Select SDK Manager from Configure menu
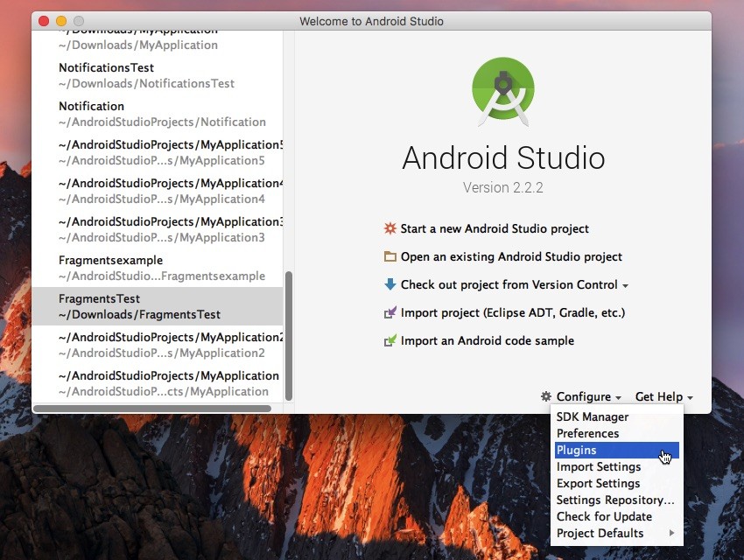Viewport: 744px width, 560px height. tap(617, 416)
